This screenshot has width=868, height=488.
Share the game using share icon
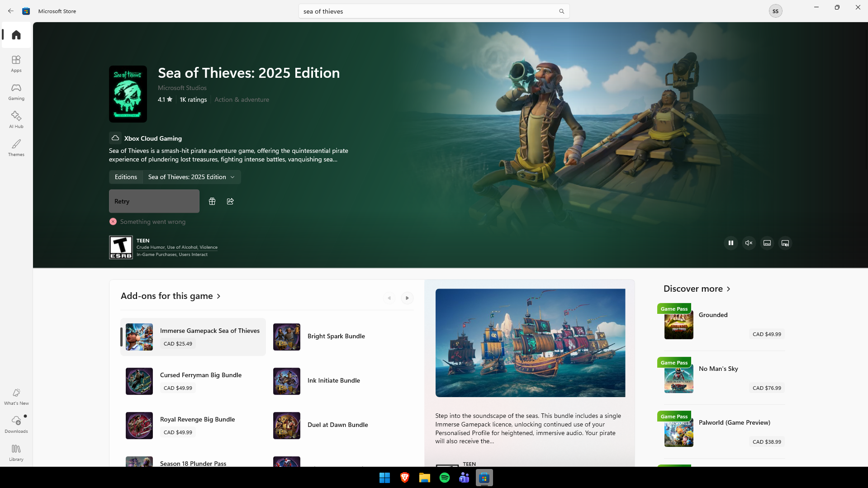(230, 201)
